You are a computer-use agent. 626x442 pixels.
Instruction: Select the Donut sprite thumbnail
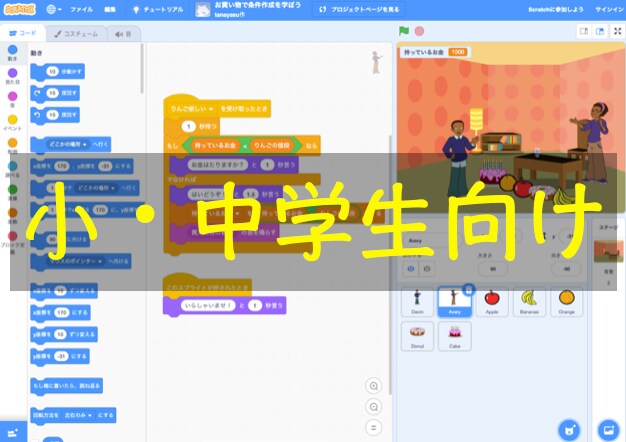click(x=417, y=337)
